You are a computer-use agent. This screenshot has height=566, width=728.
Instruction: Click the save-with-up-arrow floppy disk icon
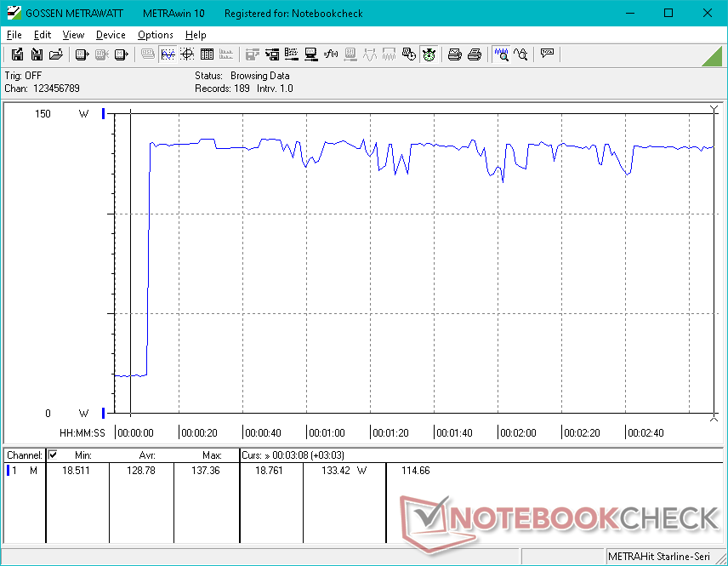[17, 54]
